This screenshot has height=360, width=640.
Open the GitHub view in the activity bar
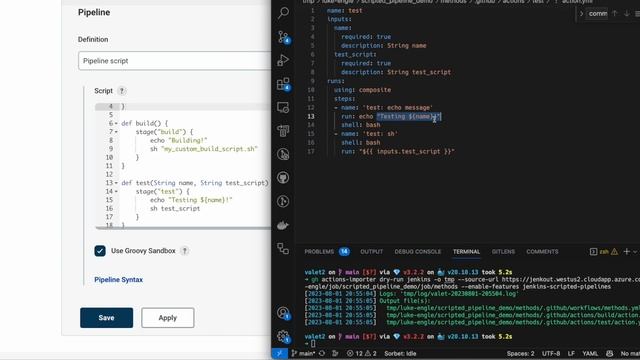tap(283, 178)
